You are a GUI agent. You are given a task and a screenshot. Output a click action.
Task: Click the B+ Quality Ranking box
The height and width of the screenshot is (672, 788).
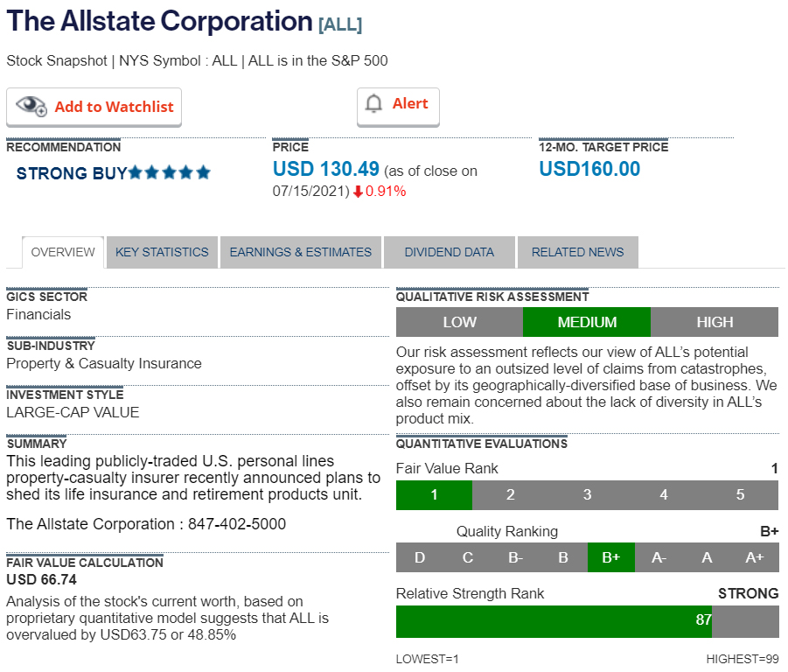610,557
